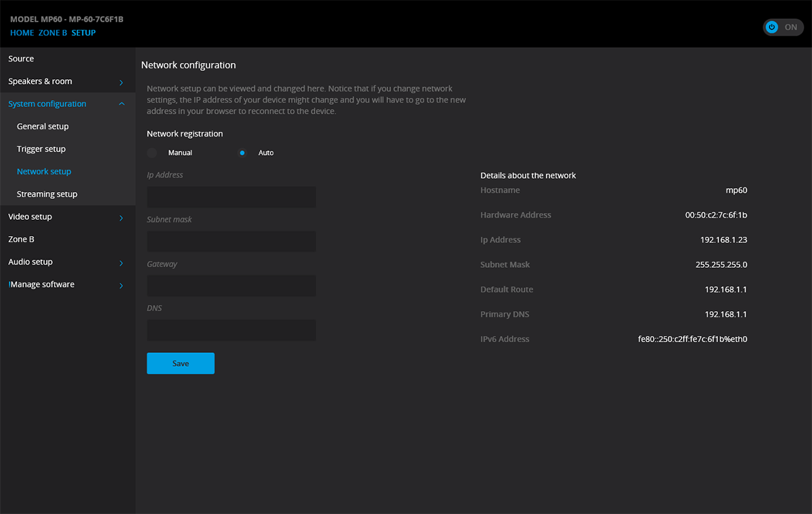The width and height of the screenshot is (812, 514).
Task: Click the IP address value 192.168.1.23
Action: tap(723, 240)
